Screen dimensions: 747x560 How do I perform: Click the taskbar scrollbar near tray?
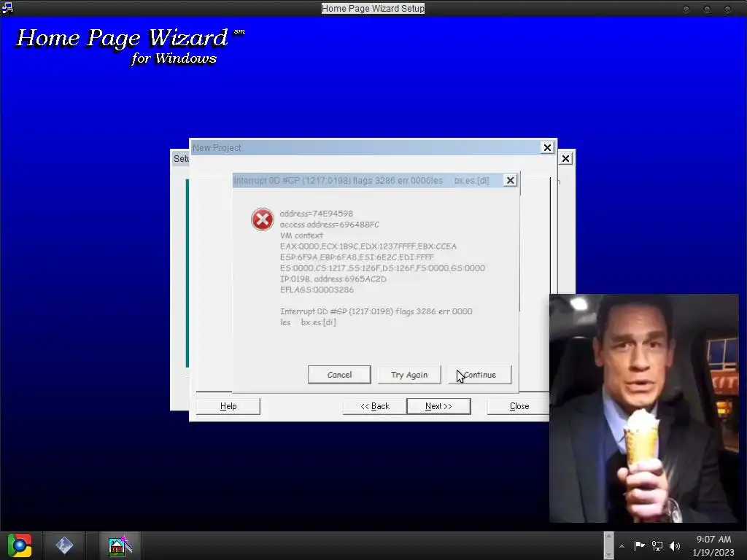point(608,545)
